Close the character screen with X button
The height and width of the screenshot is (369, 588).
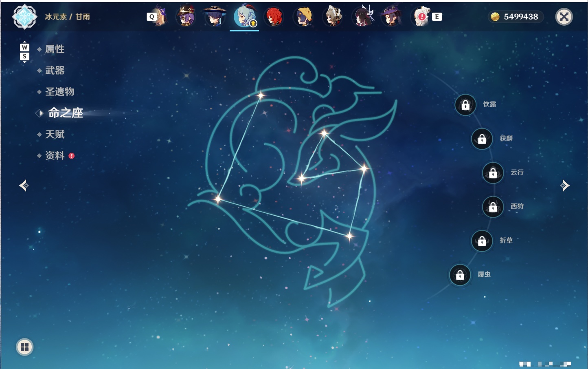564,17
